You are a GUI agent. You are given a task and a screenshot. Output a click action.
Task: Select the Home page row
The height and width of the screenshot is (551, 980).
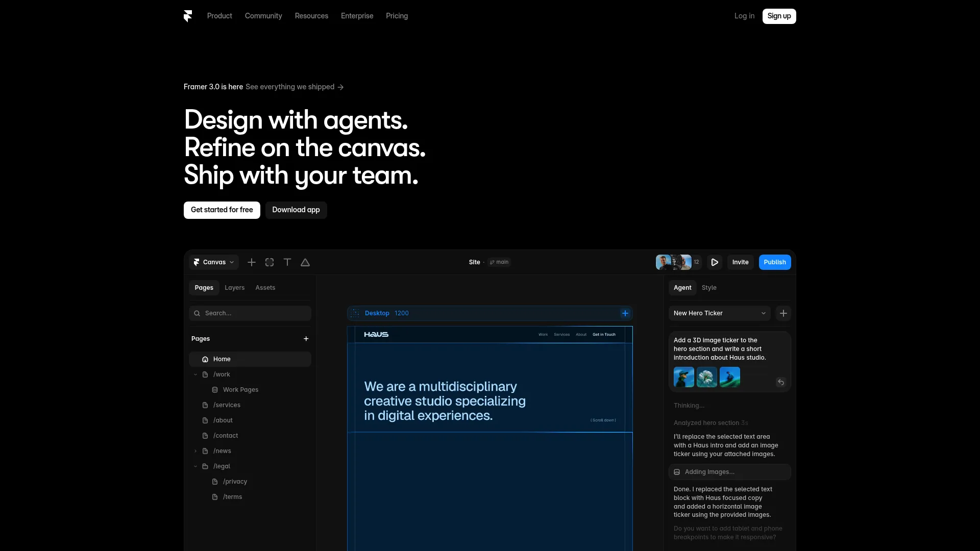[x=250, y=359]
